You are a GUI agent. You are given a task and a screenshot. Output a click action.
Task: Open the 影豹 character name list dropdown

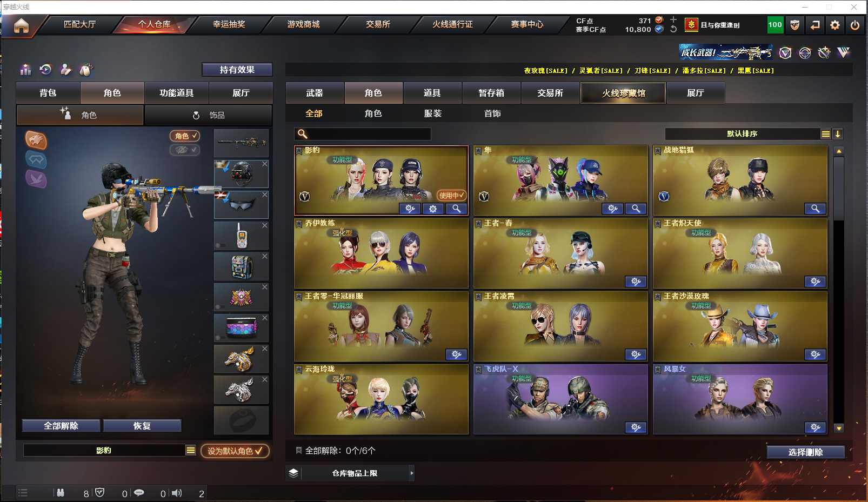click(191, 450)
